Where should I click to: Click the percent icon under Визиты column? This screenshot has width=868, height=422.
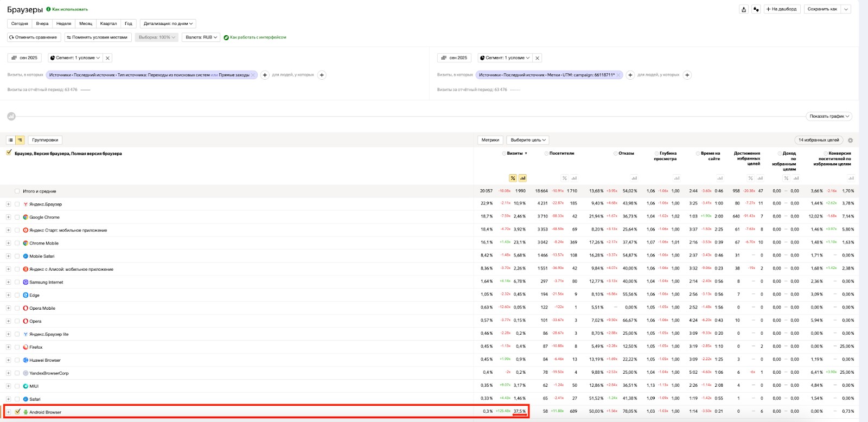point(513,178)
